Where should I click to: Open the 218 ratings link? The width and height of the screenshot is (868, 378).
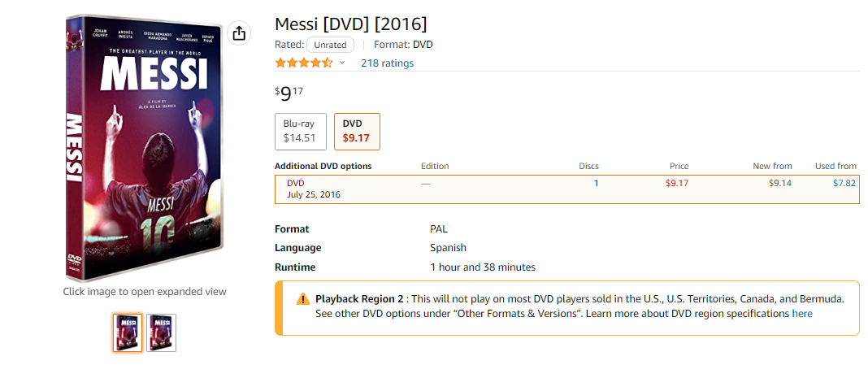pyautogui.click(x=387, y=63)
